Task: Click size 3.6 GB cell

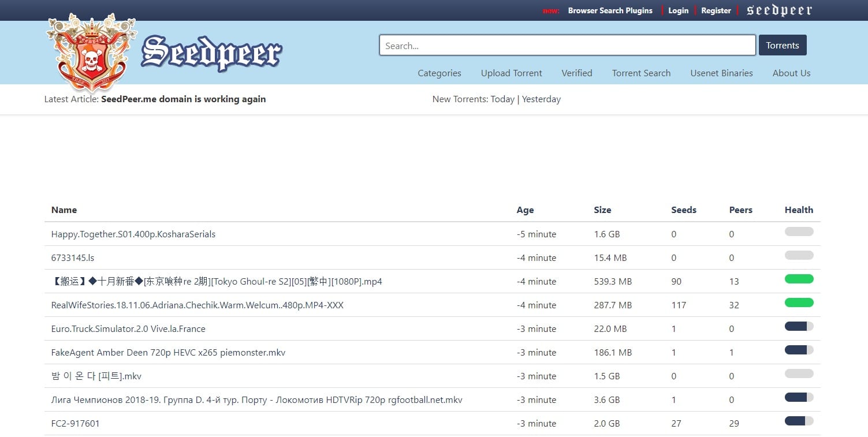Action: 606,400
